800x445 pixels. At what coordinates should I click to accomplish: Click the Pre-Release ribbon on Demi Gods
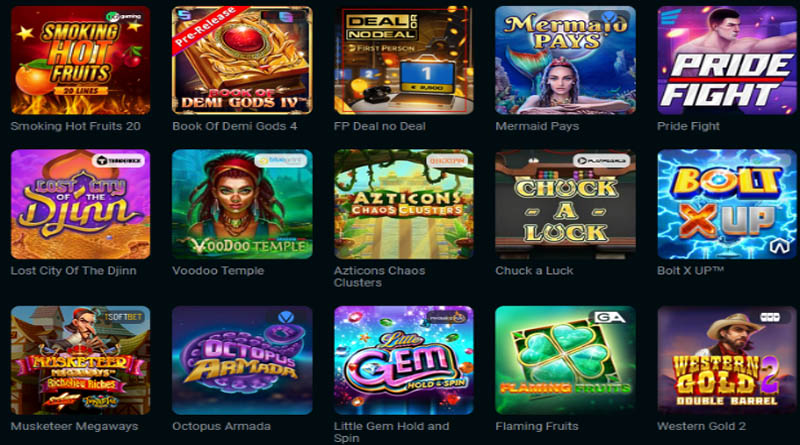pyautogui.click(x=205, y=28)
